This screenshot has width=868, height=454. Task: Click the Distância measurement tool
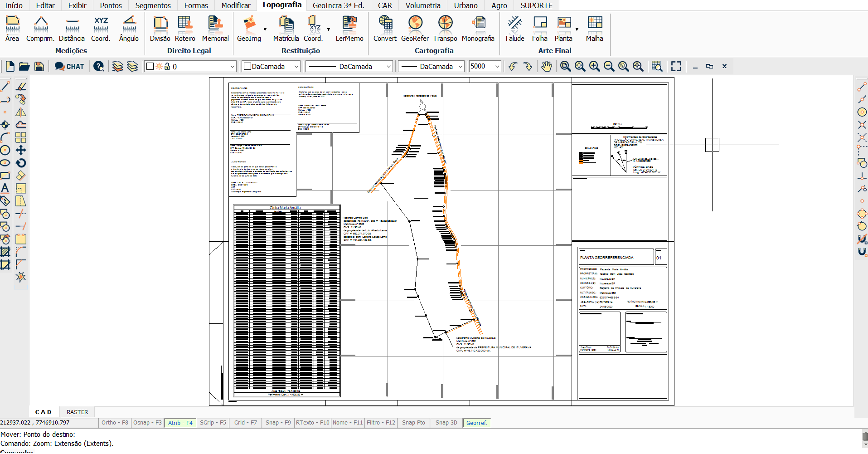72,29
